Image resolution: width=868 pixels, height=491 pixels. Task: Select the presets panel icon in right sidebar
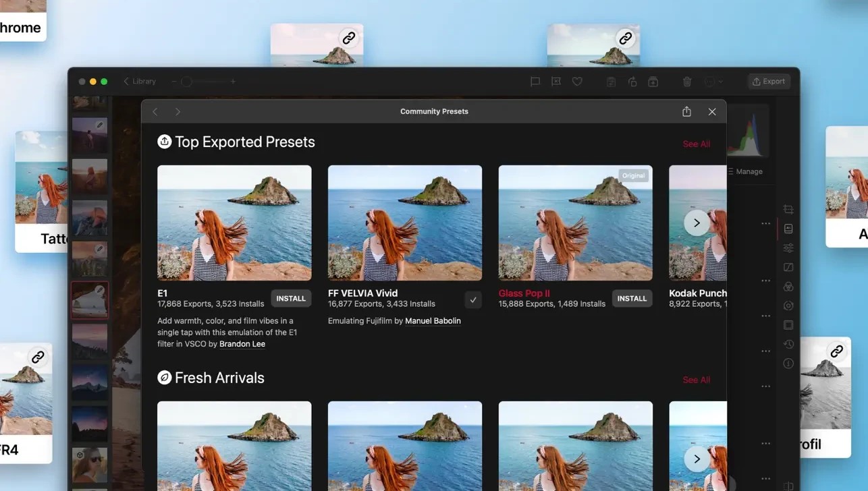coord(788,229)
